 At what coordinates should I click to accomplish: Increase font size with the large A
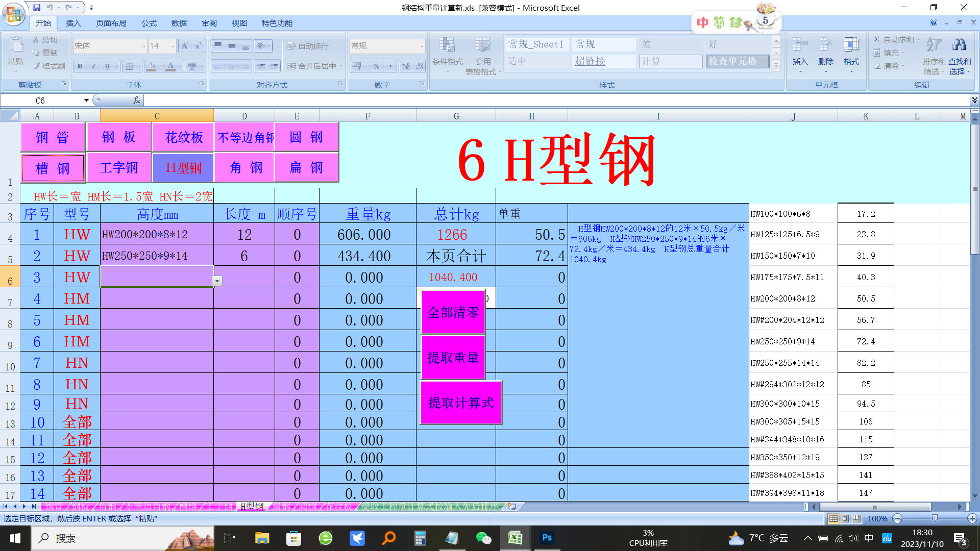185,46
